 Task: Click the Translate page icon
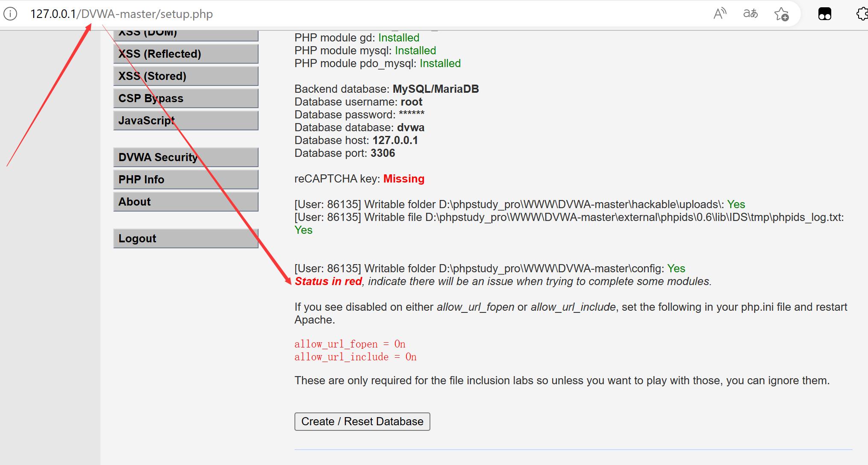pyautogui.click(x=750, y=14)
